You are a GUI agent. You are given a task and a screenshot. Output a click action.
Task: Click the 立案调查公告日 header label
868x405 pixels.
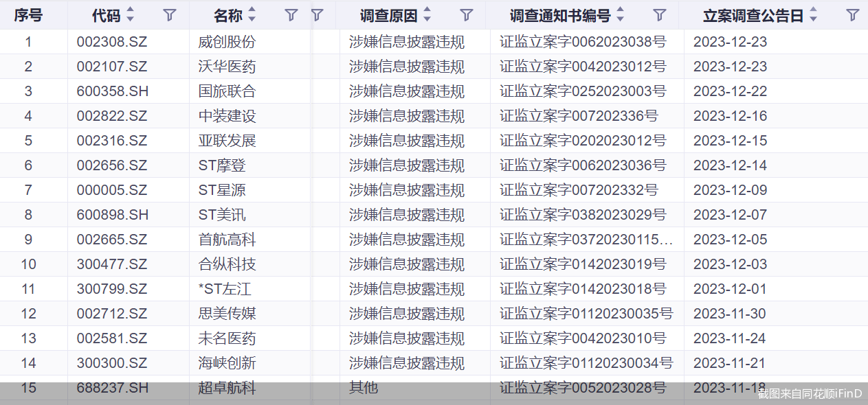(753, 15)
